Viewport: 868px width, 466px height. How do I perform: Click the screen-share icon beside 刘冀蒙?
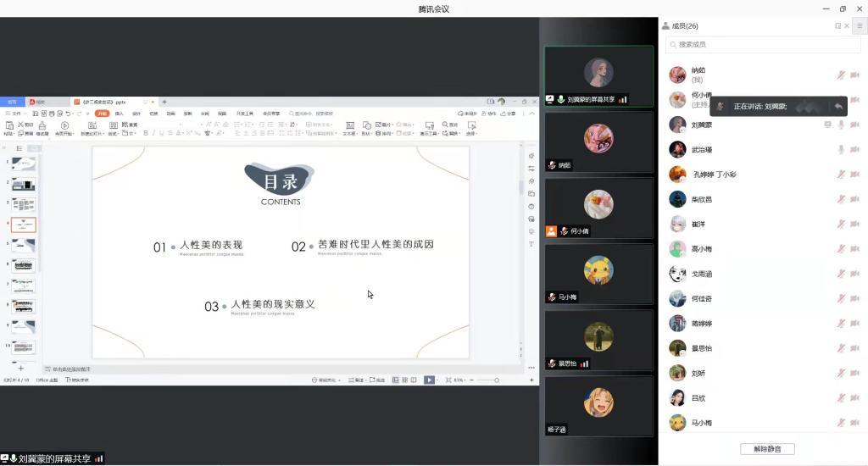[x=827, y=125]
